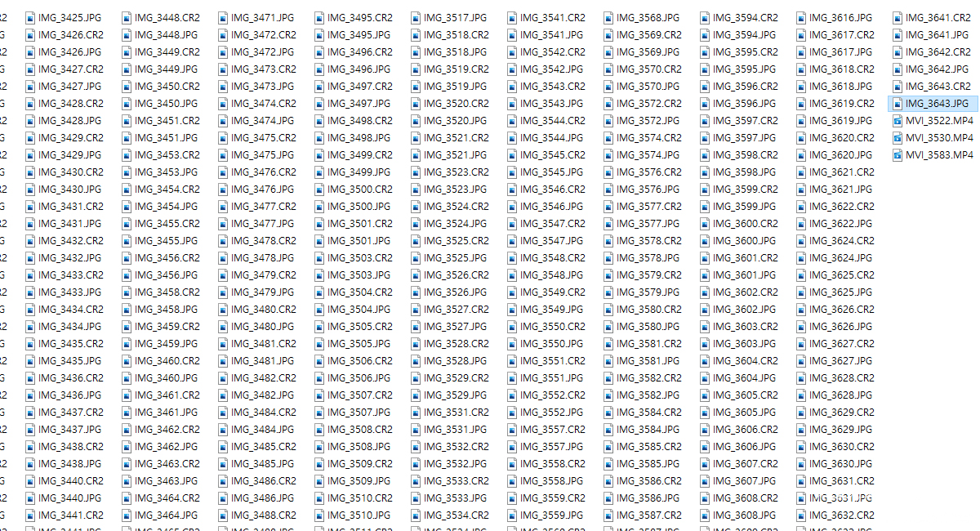Screen dimensions: 980x531
Task: Click the video icon next to MVI_3583.MP4
Action: click(x=898, y=154)
